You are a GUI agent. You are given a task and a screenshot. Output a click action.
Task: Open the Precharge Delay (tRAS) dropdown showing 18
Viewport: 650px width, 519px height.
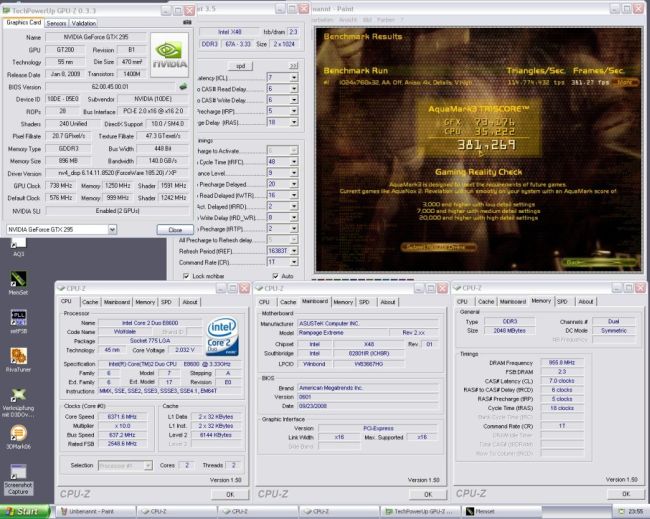294,122
